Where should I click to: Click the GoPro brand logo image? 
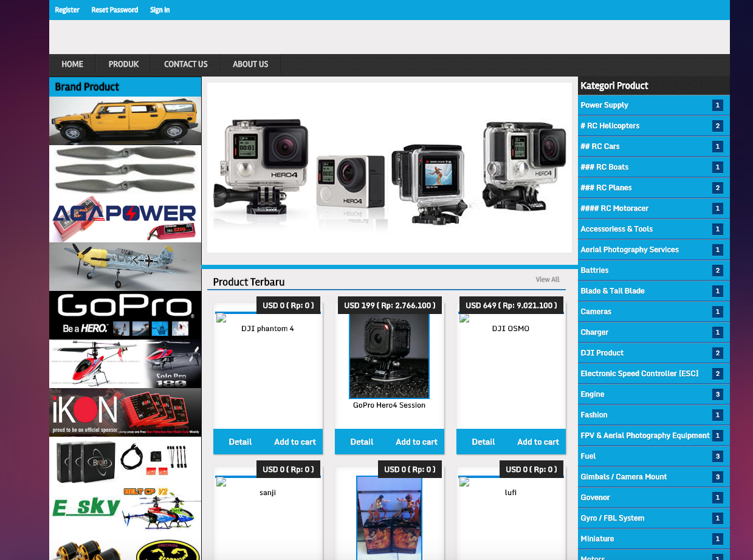coord(125,315)
